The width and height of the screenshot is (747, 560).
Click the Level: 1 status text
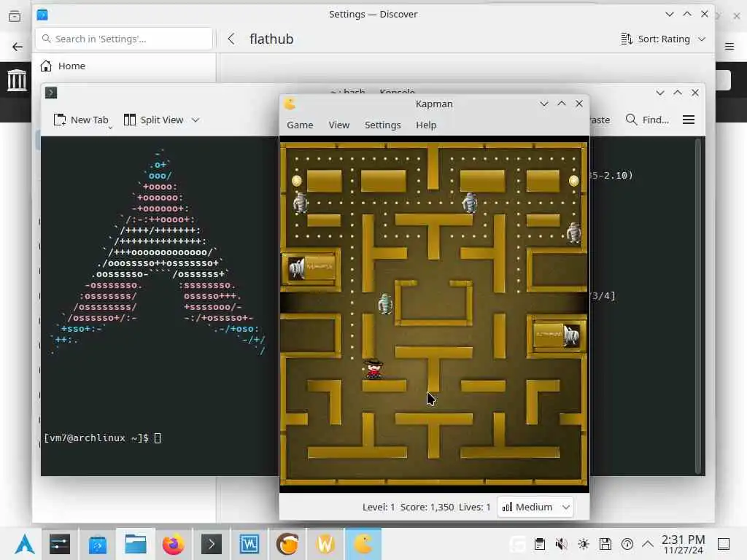point(379,507)
